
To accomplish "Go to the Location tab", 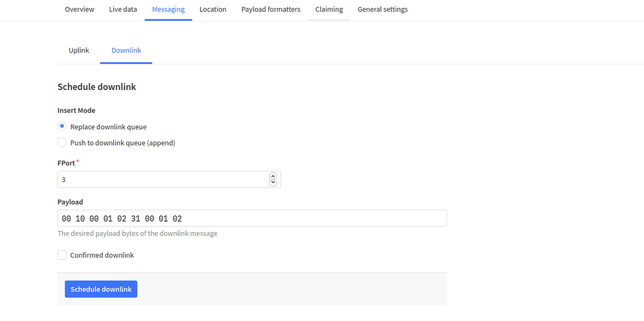I will pyautogui.click(x=213, y=9).
